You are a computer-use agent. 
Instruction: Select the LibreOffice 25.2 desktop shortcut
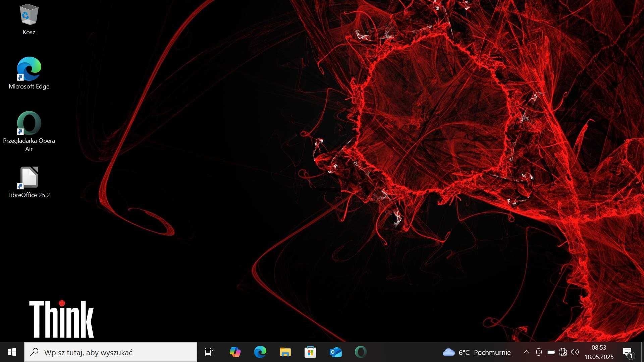click(x=29, y=182)
